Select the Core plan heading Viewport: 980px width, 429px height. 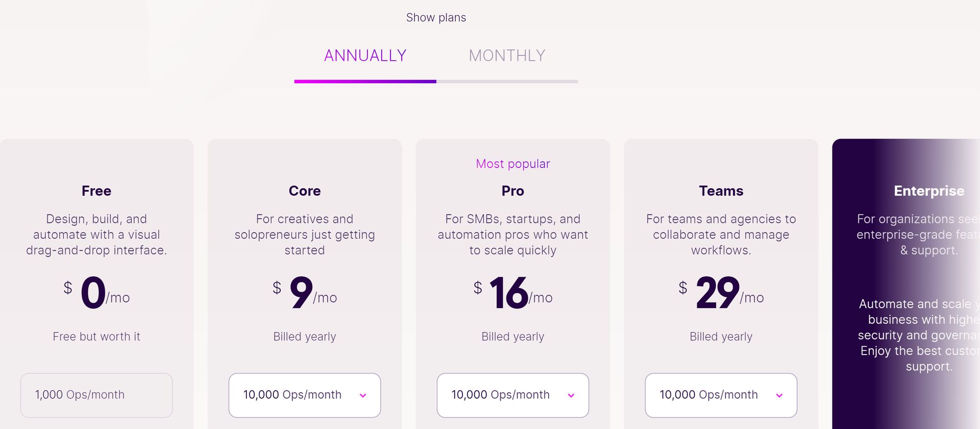click(x=304, y=191)
